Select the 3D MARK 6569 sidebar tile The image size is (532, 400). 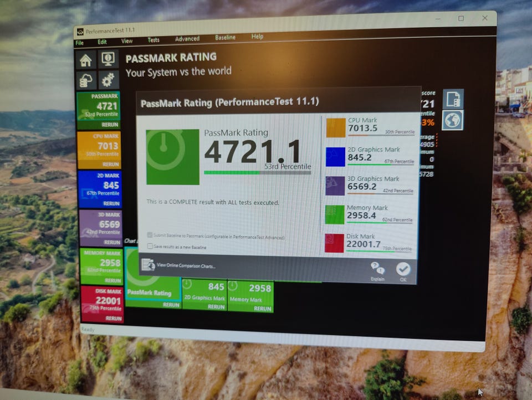[x=100, y=228]
